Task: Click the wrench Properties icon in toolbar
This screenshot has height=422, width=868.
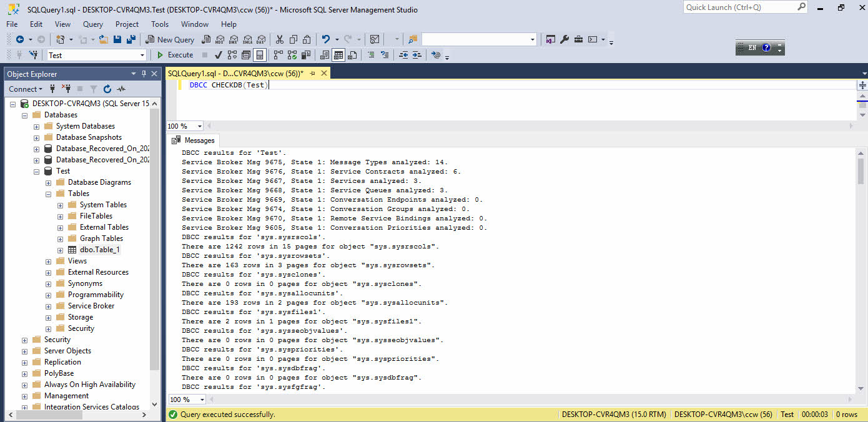Action: 564,39
